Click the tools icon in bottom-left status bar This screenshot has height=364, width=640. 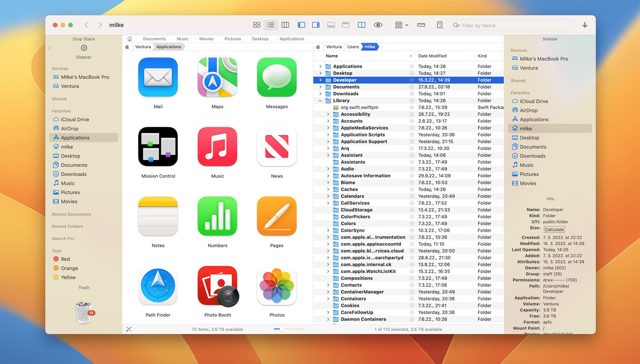pyautogui.click(x=129, y=329)
